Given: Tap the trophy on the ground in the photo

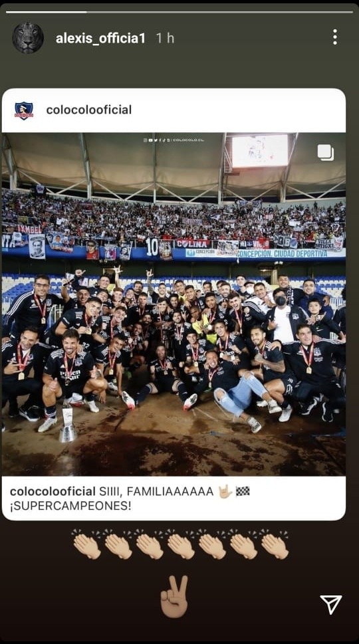Looking at the screenshot, I should coord(68,425).
